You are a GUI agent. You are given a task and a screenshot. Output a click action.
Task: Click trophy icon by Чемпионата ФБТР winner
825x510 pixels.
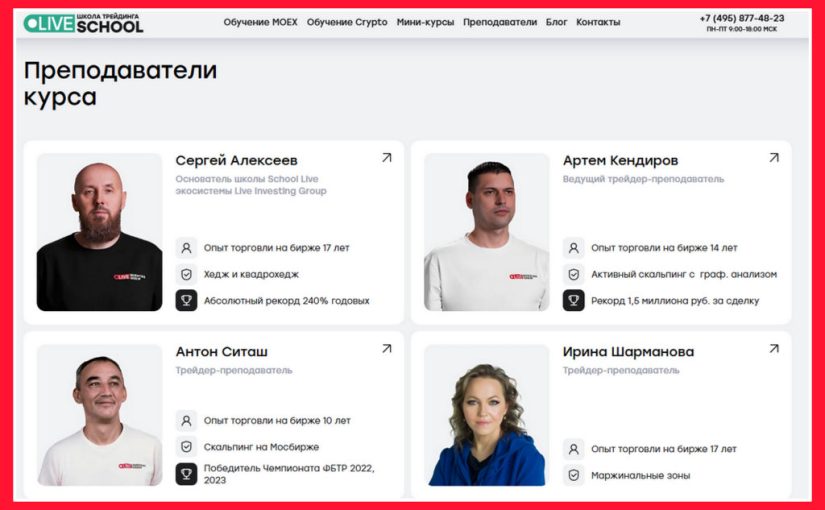coord(186,474)
